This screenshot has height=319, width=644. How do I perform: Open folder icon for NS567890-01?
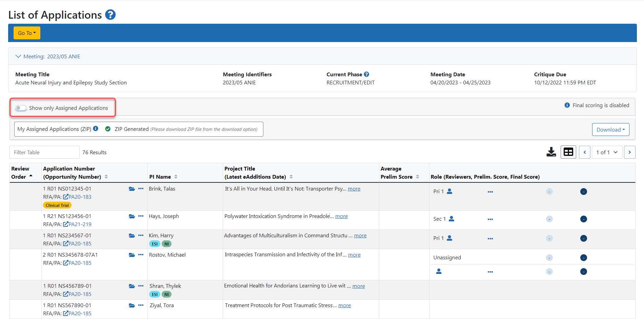[x=132, y=305]
